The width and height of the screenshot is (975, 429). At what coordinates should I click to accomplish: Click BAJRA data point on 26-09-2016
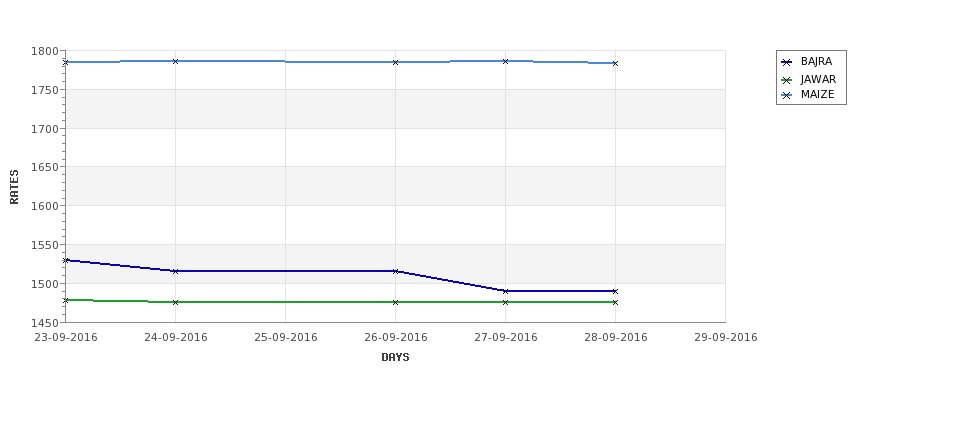click(x=395, y=271)
